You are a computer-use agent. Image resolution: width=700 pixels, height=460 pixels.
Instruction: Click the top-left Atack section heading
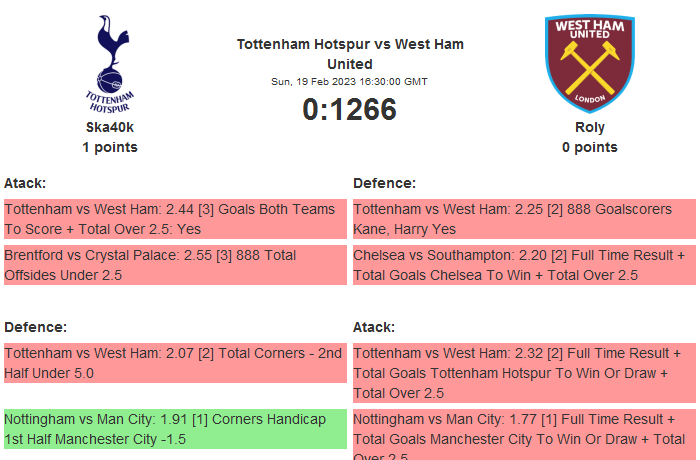pyautogui.click(x=25, y=183)
